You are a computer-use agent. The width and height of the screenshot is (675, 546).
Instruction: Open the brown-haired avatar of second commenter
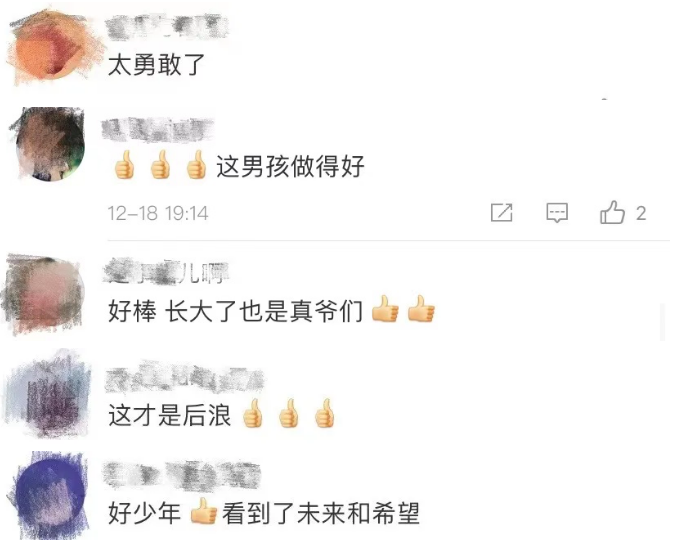(50, 144)
